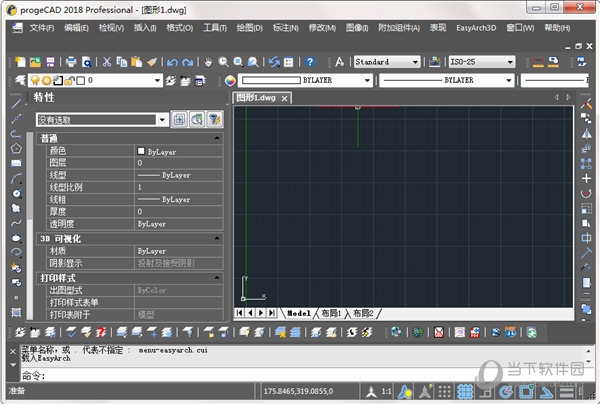Click the 1:1 annotation scale in status bar
This screenshot has width=600, height=404.
(x=386, y=391)
